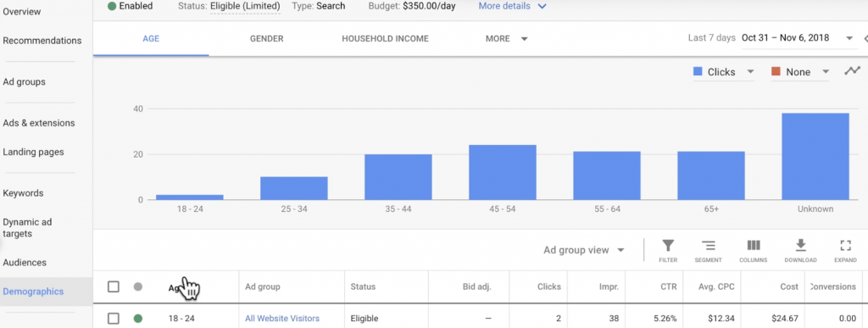Expand More details chevron

point(542,6)
